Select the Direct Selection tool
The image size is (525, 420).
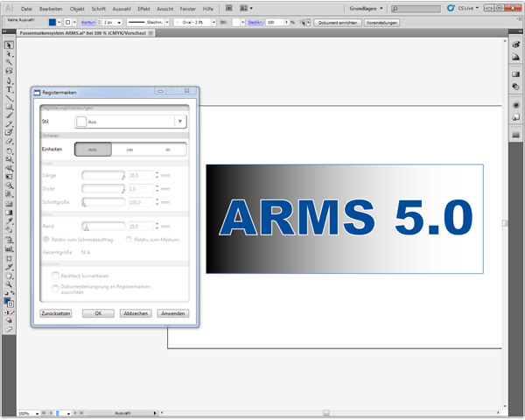click(x=9, y=54)
